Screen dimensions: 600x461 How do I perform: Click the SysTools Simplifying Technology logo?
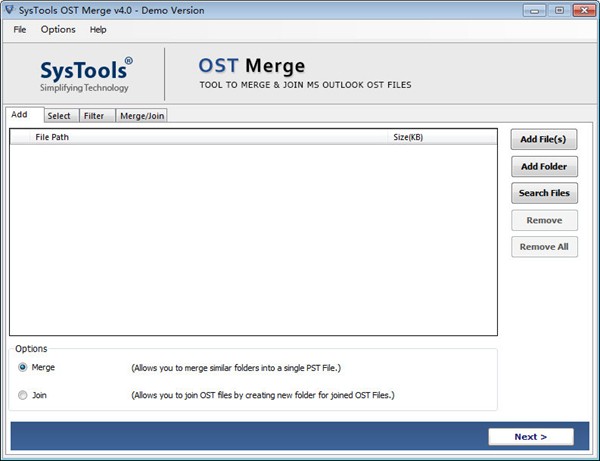tap(85, 75)
